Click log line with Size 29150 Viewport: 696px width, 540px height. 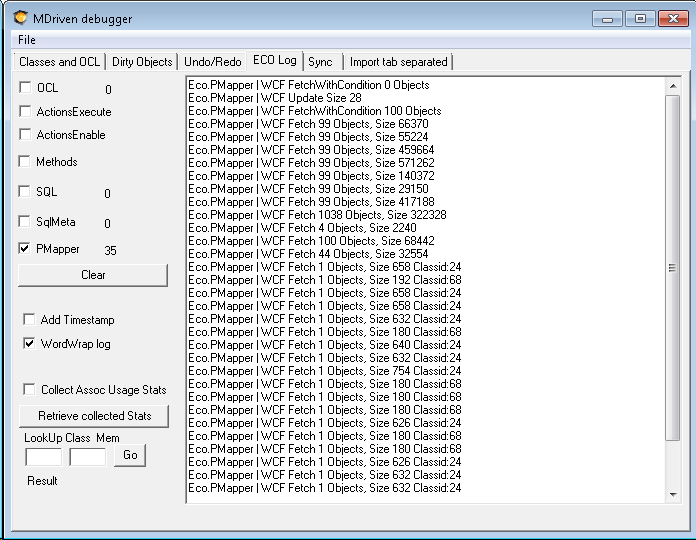click(x=308, y=189)
